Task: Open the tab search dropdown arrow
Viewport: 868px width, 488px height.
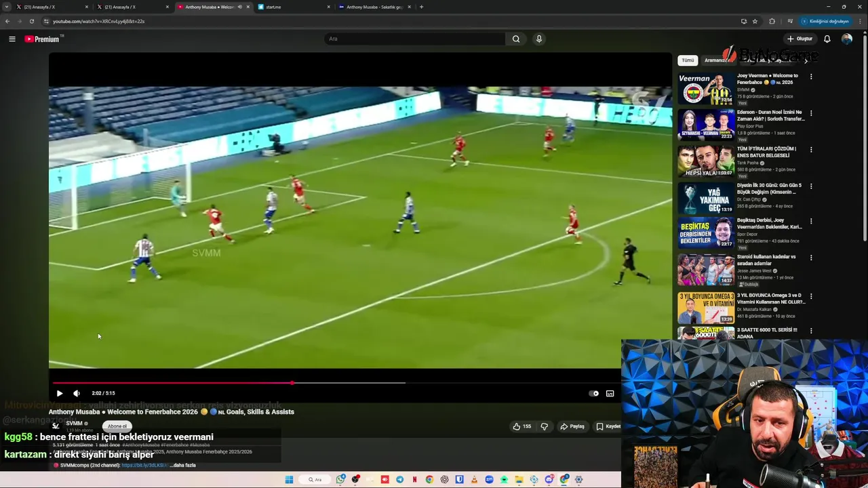Action: click(6, 7)
